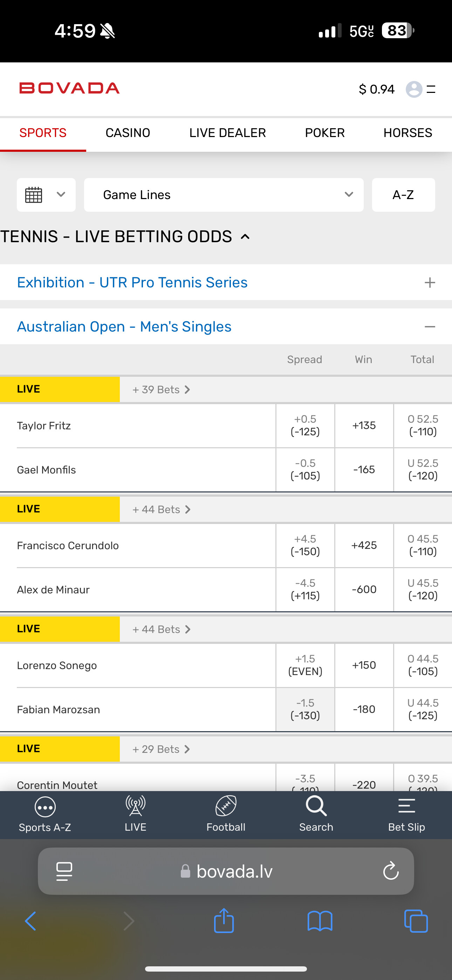Collapse Tennis Live Betting Odds header
Screen dimensions: 452x980
(245, 237)
